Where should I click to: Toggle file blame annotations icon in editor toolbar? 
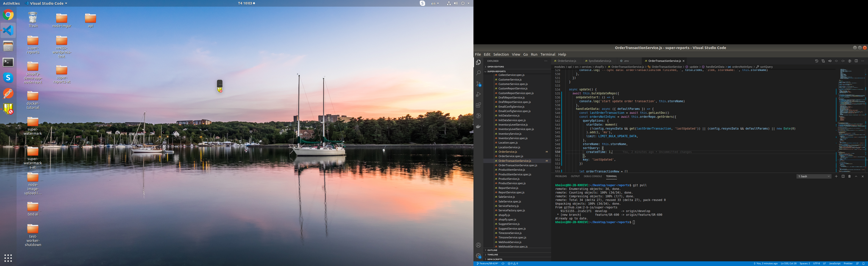click(x=849, y=61)
